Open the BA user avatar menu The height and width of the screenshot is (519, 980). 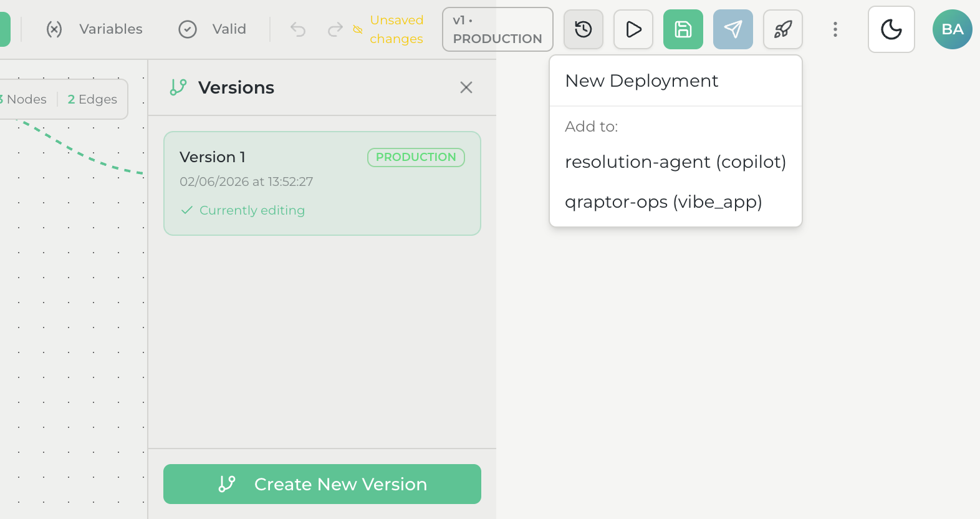[953, 29]
